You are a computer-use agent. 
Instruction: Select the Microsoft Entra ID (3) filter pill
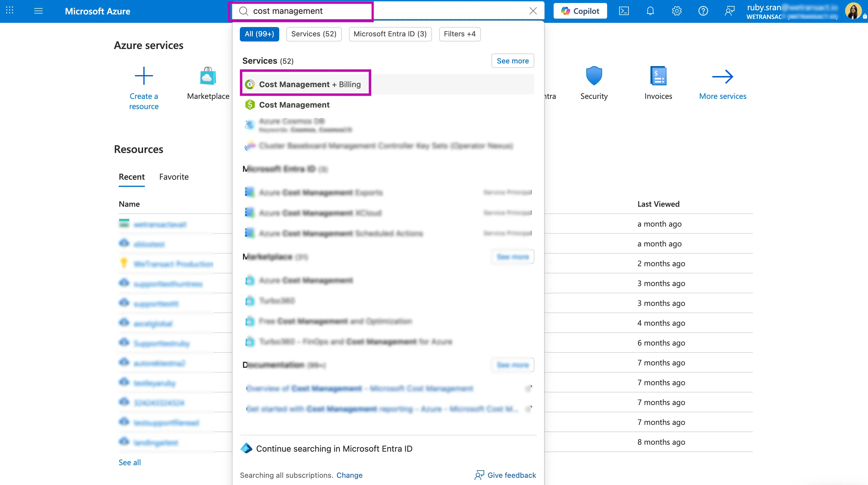[x=390, y=34]
